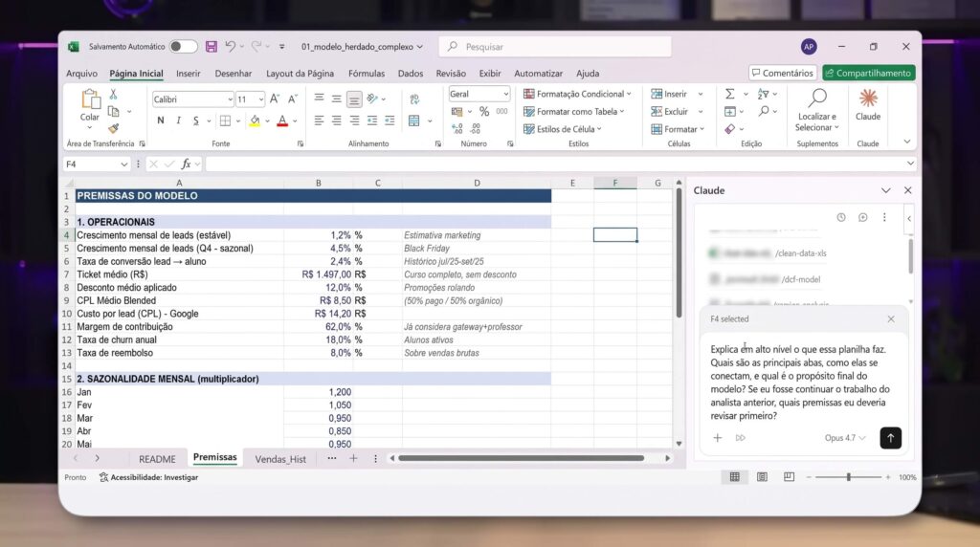Image resolution: width=980 pixels, height=547 pixels.
Task: Click the red font color A icon
Action: [x=282, y=120]
